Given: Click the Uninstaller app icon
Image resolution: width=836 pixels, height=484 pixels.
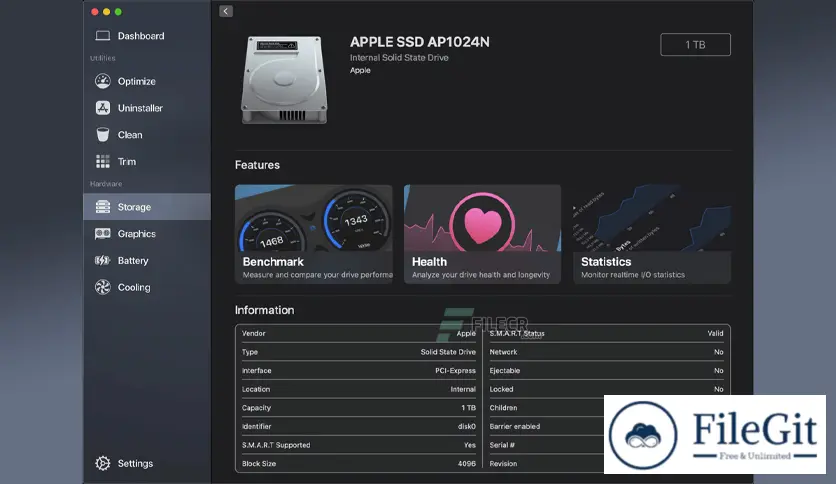Looking at the screenshot, I should 102,108.
